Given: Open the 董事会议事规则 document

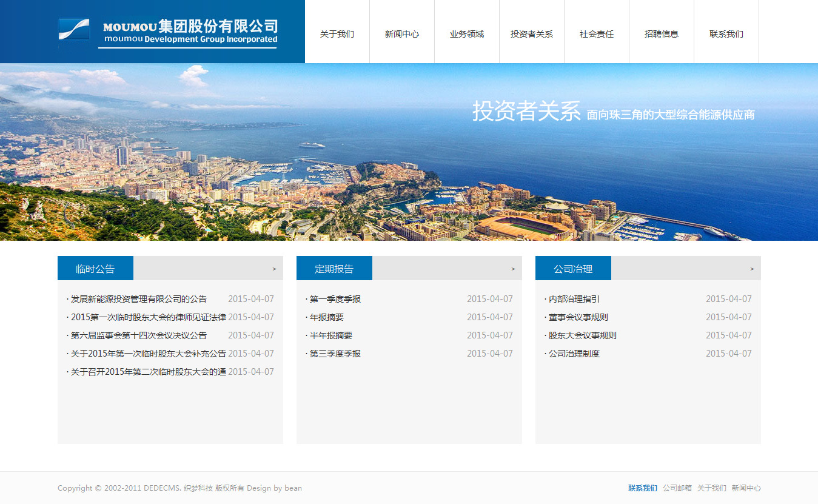Looking at the screenshot, I should tap(578, 317).
